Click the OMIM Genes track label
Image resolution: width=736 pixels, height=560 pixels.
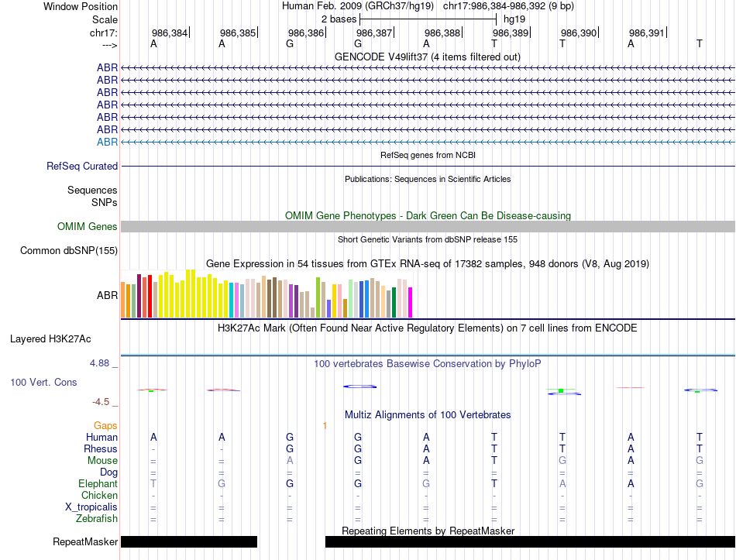coord(88,226)
